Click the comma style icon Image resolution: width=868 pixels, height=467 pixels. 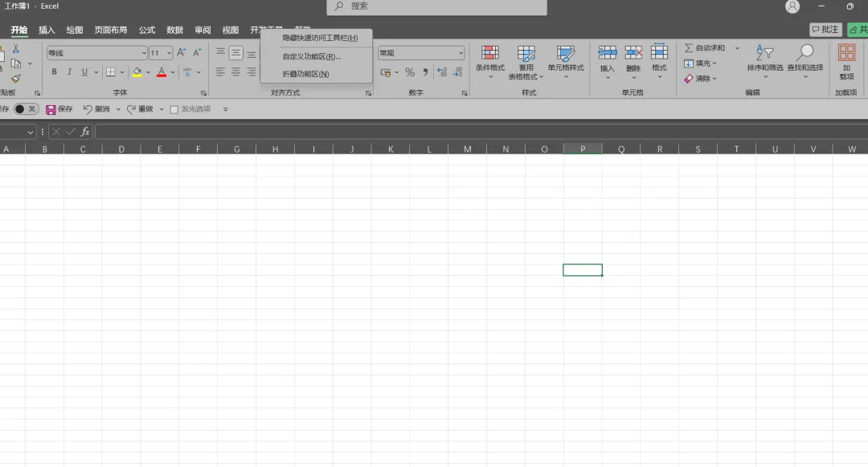coord(425,72)
